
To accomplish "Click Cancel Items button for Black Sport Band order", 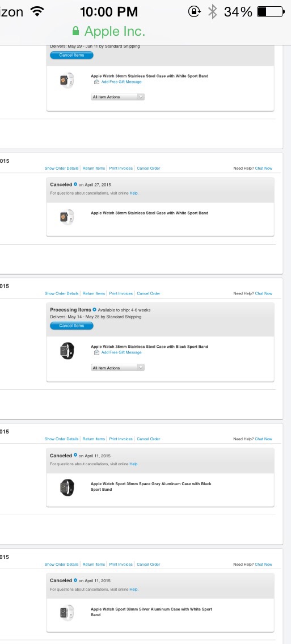I will (x=72, y=326).
